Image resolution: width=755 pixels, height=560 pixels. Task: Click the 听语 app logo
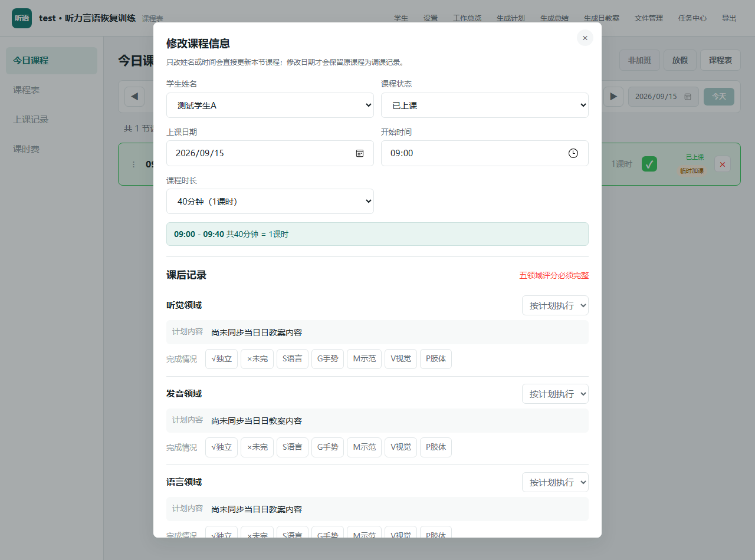click(22, 18)
